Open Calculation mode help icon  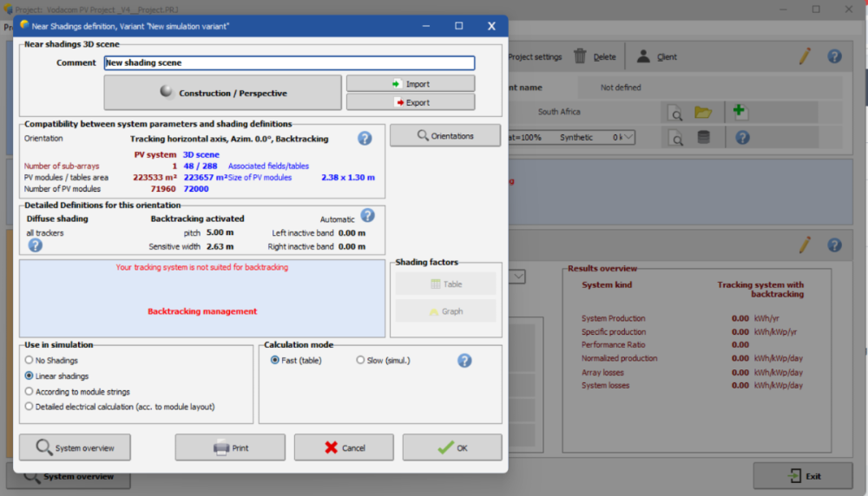[464, 361]
